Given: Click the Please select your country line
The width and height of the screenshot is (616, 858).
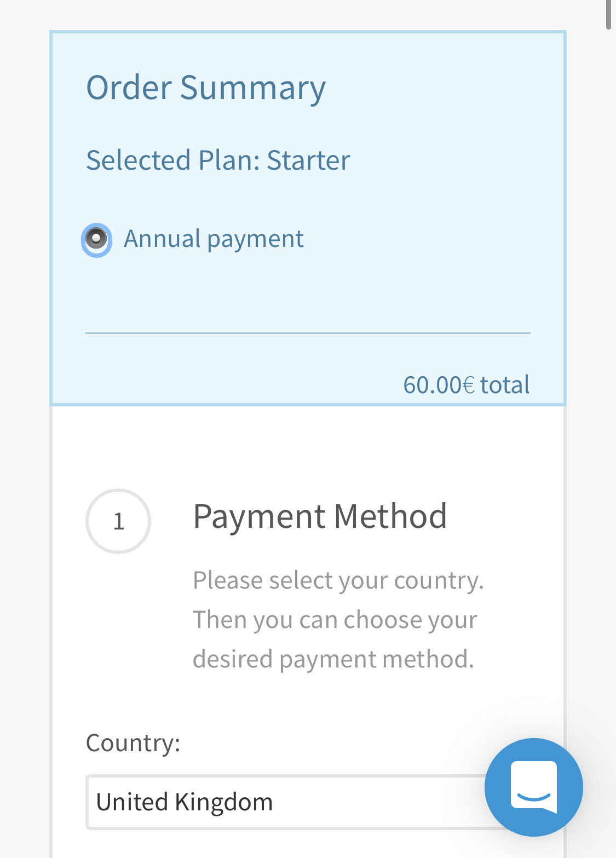Looking at the screenshot, I should [338, 580].
